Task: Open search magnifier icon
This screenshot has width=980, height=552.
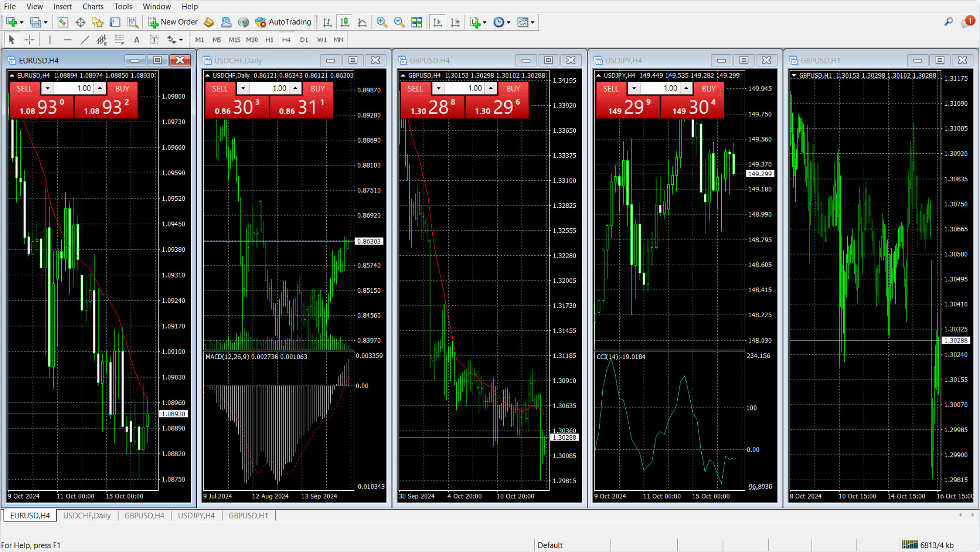Action: 948,22
